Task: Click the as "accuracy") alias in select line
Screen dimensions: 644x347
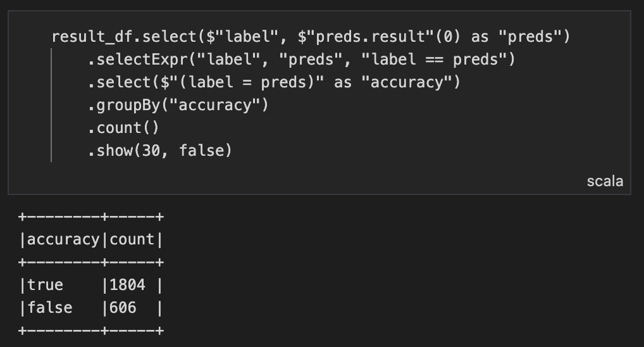Action: [397, 82]
